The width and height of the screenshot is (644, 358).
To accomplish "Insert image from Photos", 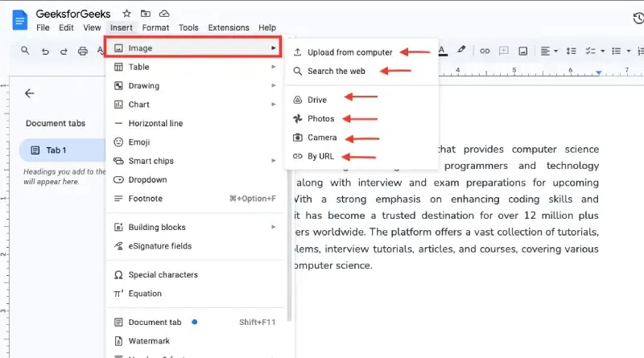I will point(361,118).
